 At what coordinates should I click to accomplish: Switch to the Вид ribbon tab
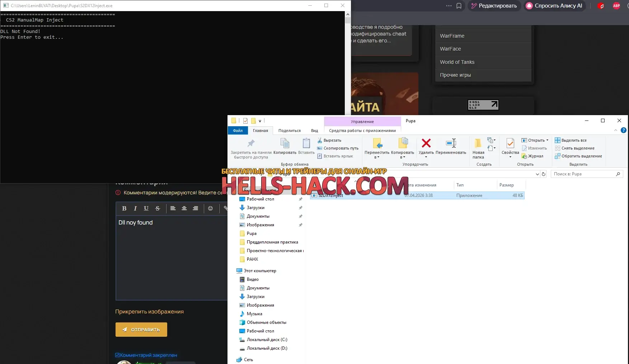(x=314, y=131)
